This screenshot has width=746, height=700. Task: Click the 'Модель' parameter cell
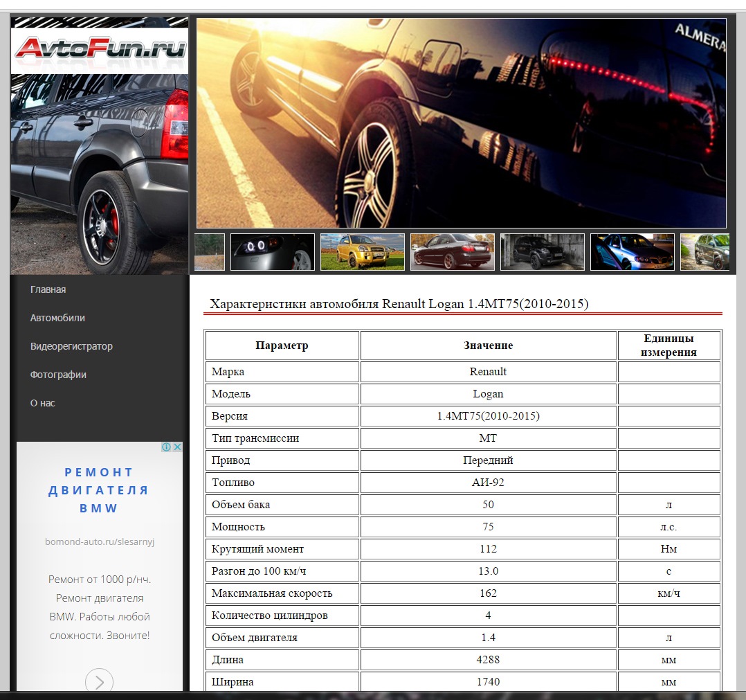click(x=282, y=394)
